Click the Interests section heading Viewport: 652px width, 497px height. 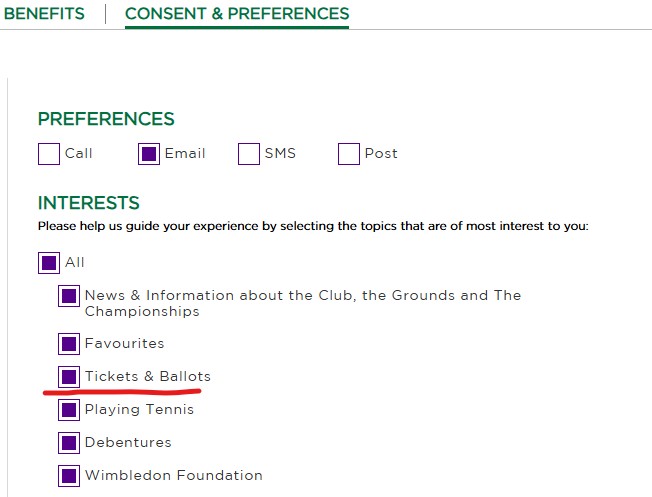[89, 203]
